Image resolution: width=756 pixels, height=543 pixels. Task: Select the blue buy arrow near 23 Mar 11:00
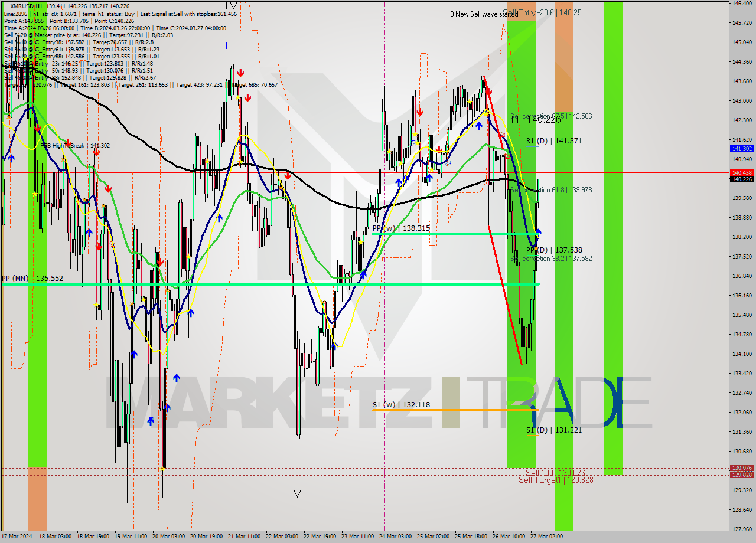(363, 274)
